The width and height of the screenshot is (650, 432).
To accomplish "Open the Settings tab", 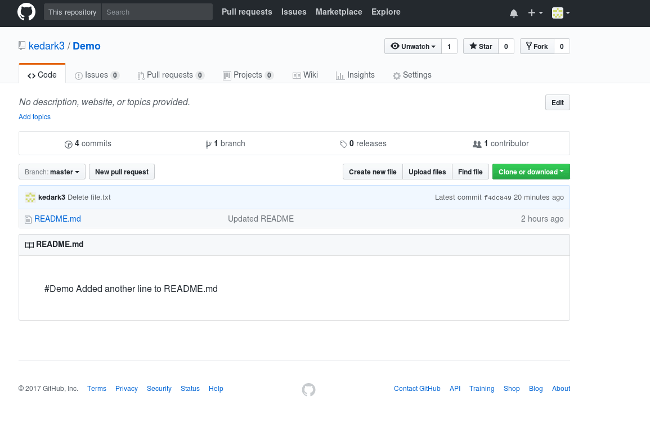I will [411, 75].
